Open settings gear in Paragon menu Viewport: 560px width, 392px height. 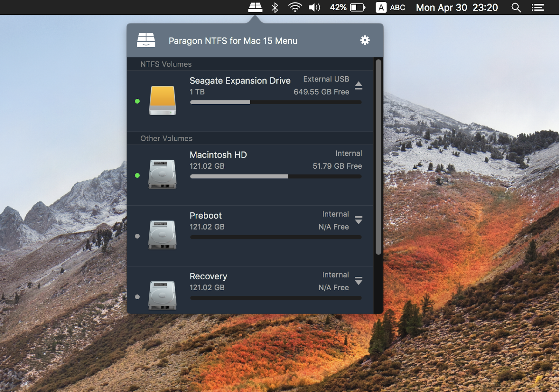(365, 40)
